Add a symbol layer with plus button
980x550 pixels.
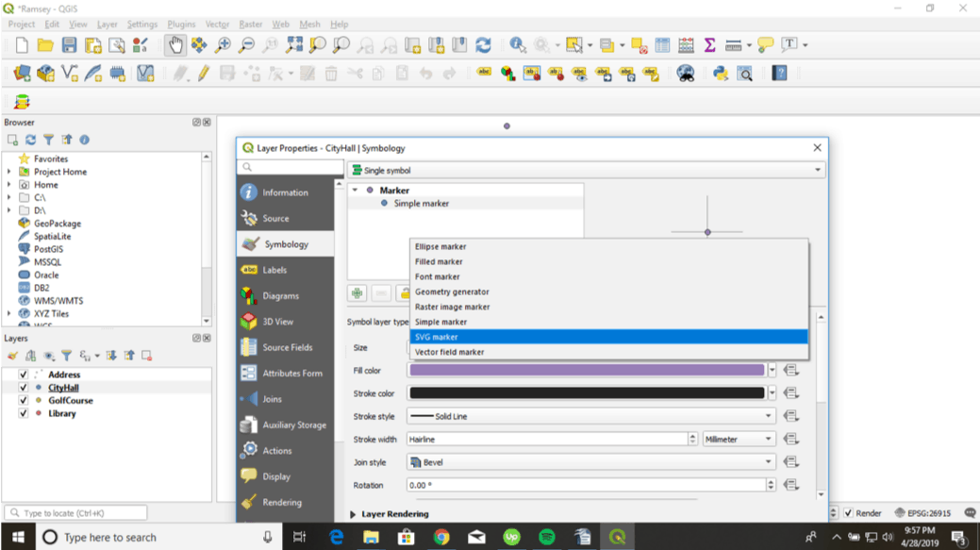357,293
